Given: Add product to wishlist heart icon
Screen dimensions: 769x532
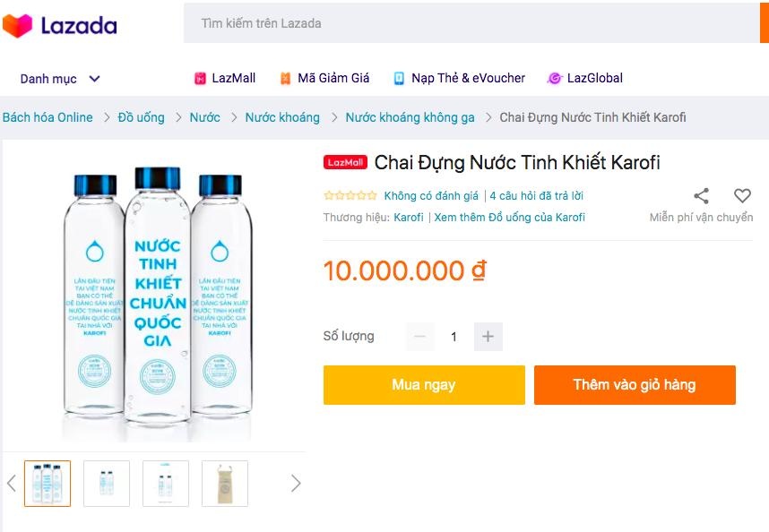Looking at the screenshot, I should [x=742, y=196].
